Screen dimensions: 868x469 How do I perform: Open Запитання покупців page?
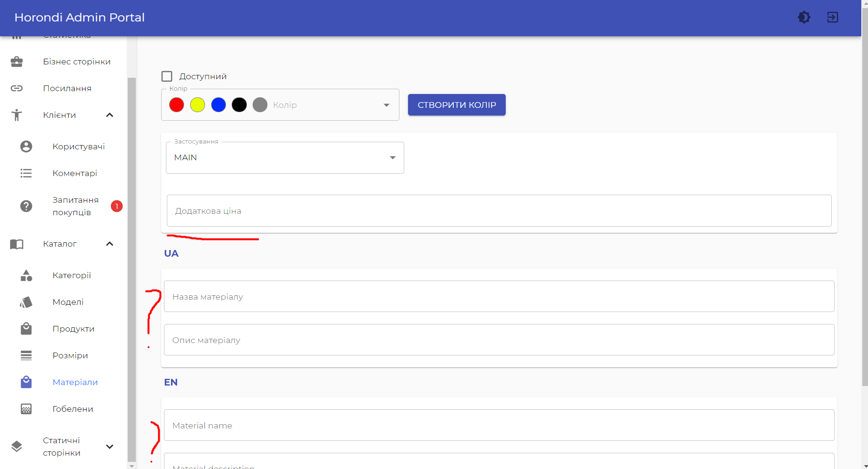[x=75, y=206]
